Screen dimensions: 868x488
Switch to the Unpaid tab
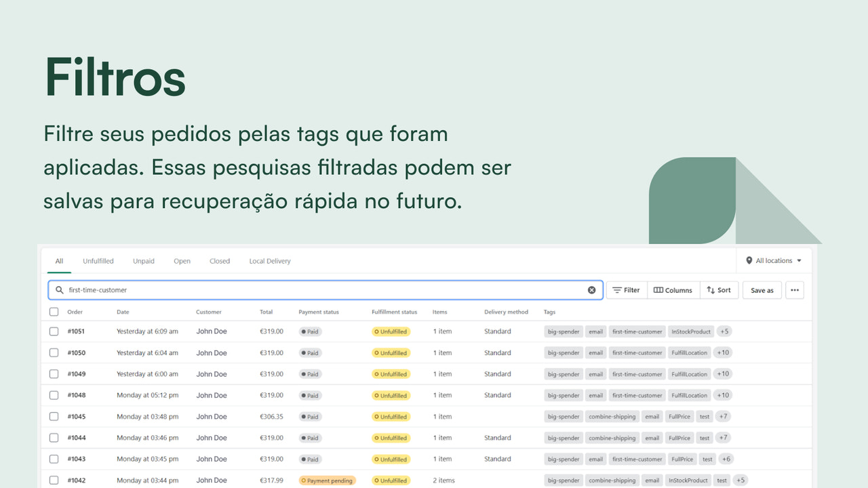[144, 261]
